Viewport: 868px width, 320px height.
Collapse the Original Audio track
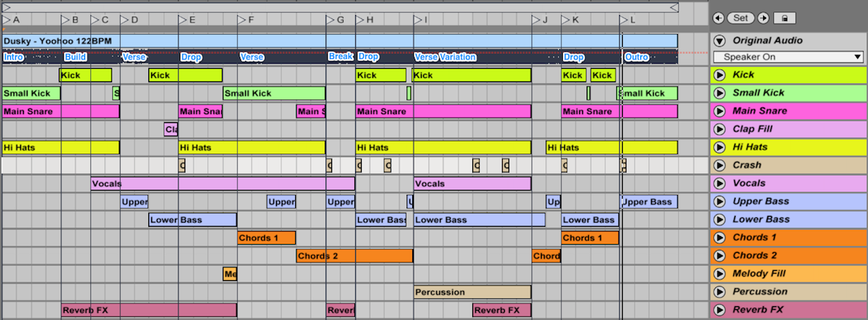tap(719, 40)
